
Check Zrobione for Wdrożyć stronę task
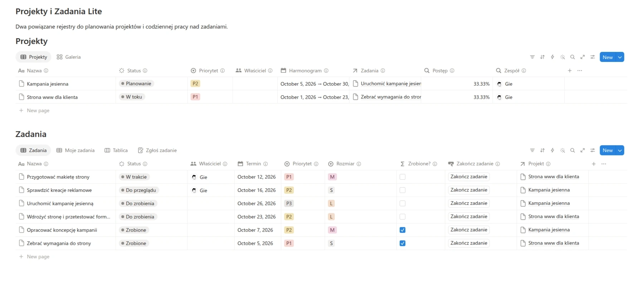tap(402, 217)
